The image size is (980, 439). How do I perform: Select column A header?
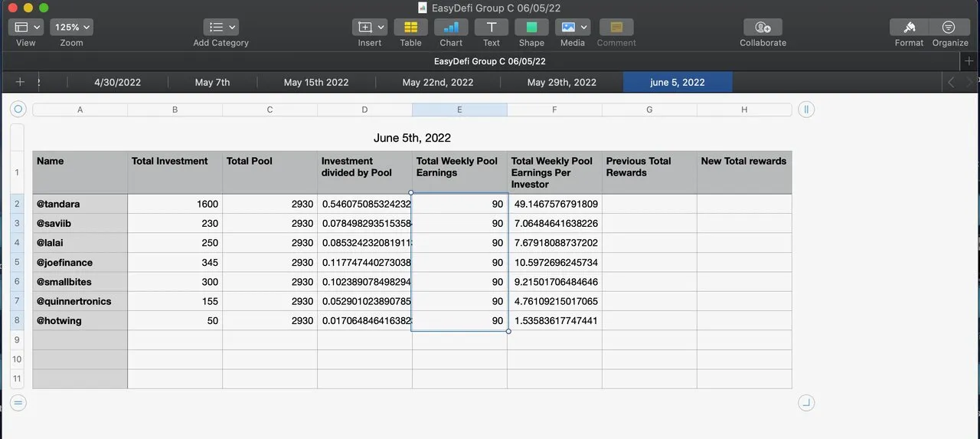click(80, 110)
